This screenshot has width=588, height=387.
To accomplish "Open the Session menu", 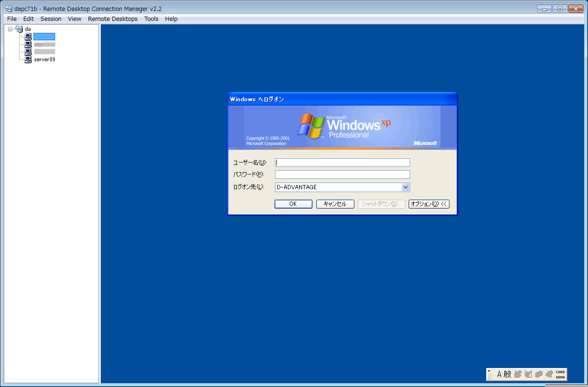I will coord(50,19).
